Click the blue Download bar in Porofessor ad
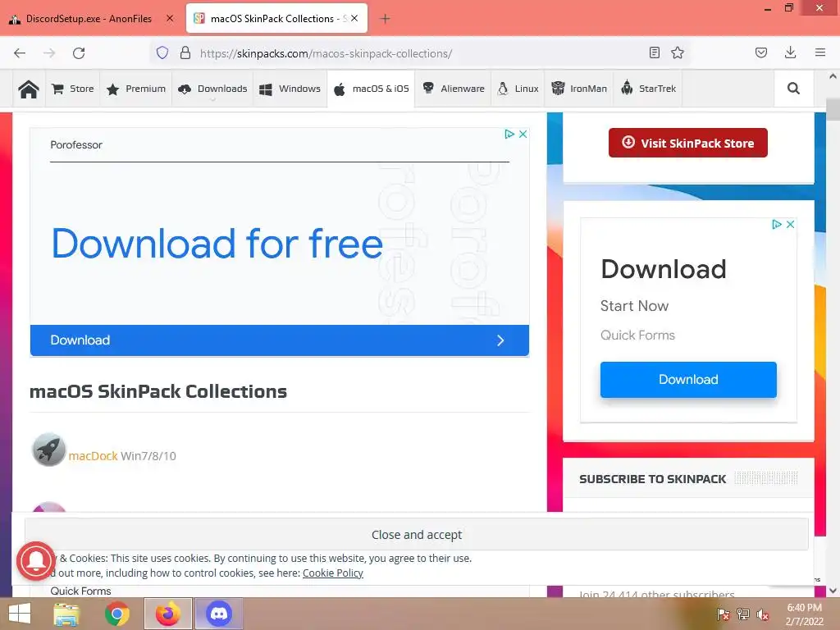The width and height of the screenshot is (840, 630). coord(280,340)
